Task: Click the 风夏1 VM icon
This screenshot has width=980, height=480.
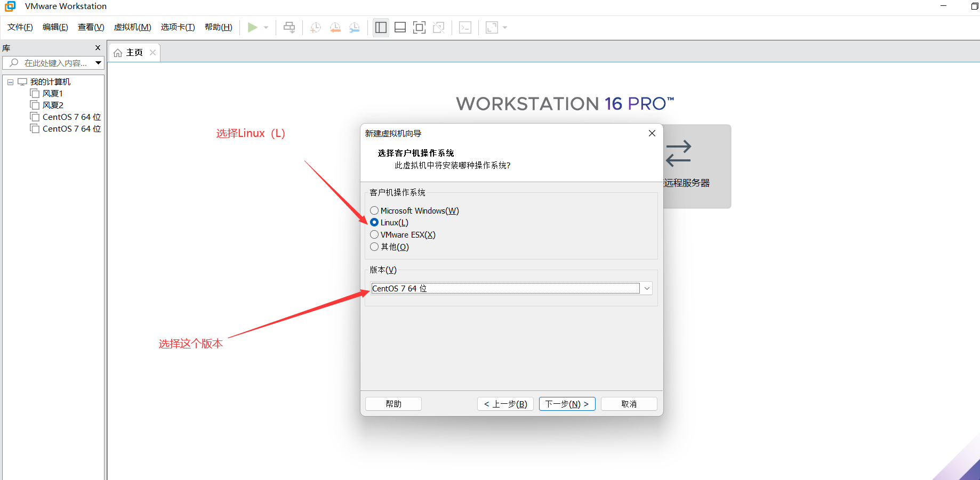Action: tap(35, 94)
